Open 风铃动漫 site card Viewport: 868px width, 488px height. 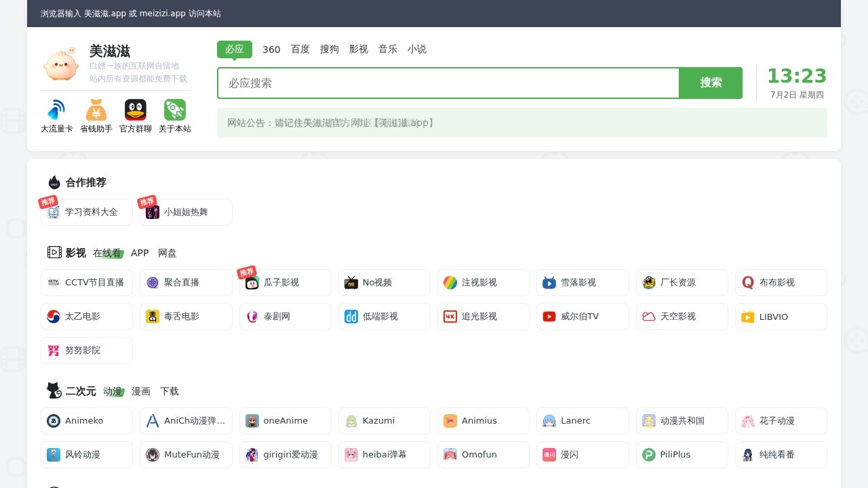87,455
